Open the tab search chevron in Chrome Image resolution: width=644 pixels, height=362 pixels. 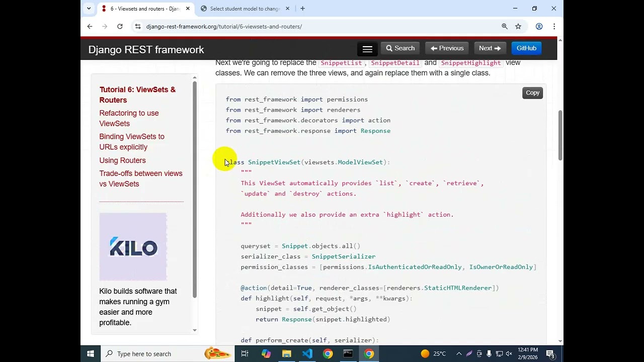[x=89, y=9]
